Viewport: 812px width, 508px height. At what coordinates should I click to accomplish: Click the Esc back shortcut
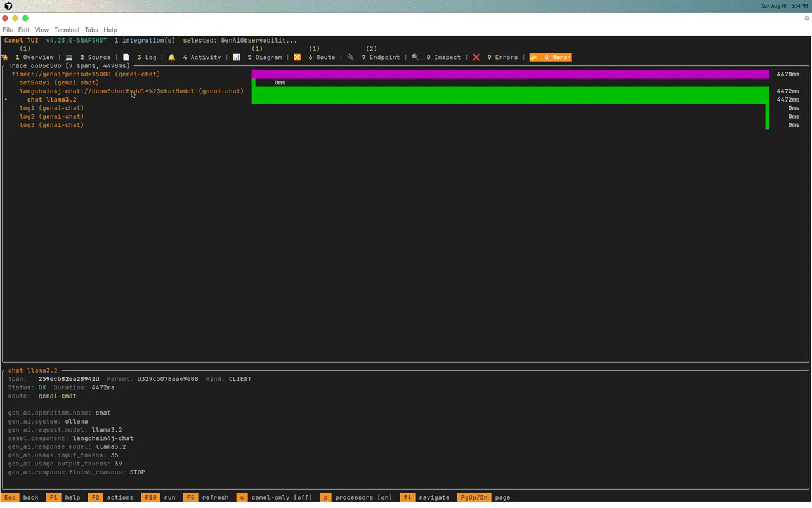coord(20,498)
